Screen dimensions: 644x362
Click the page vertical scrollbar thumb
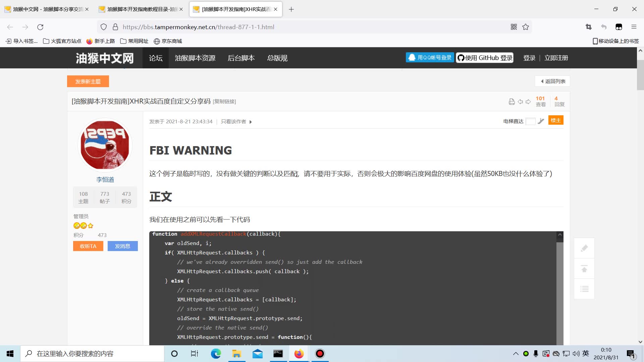coord(640,74)
